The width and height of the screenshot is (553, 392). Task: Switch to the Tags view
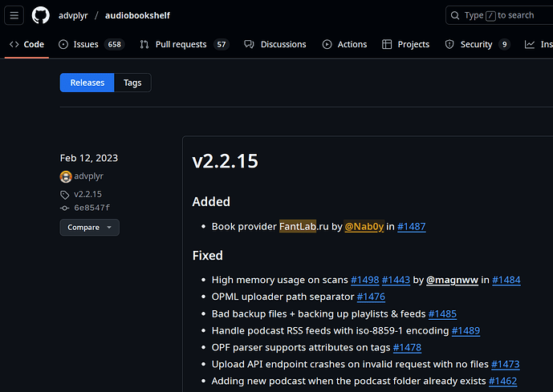132,83
